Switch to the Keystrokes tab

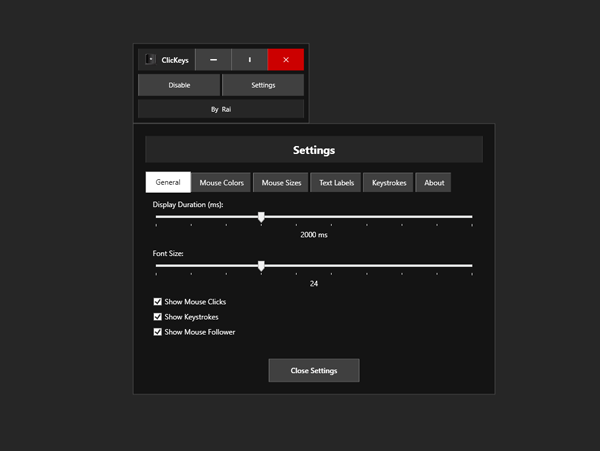(389, 182)
